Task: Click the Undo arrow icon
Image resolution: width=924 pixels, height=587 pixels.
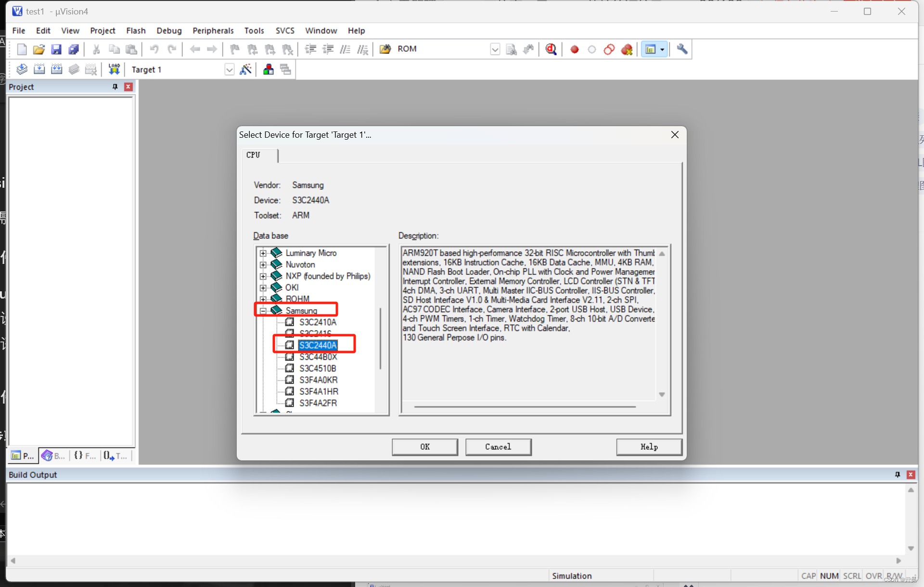Action: pyautogui.click(x=154, y=49)
